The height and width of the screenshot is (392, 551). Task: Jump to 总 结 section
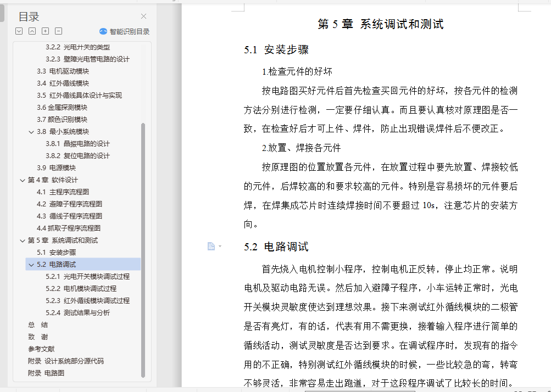tap(38, 325)
